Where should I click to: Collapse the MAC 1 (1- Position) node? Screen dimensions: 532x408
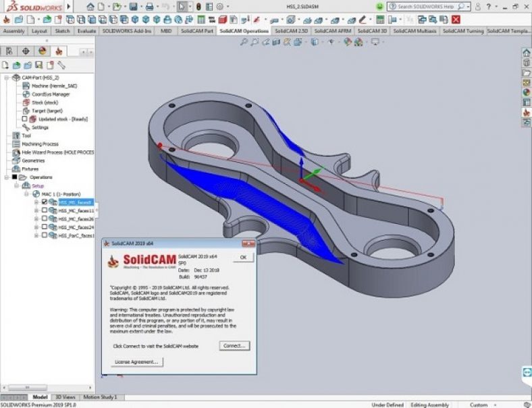point(26,194)
